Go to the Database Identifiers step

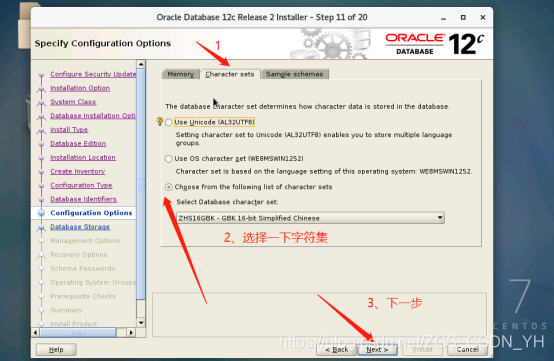point(83,199)
